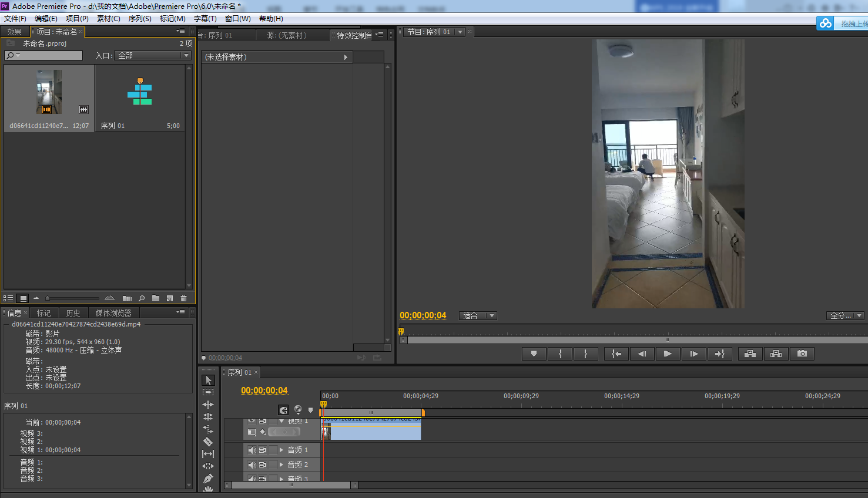Screen dimensions: 868x498
Task: Open the 序列(S) menu
Action: [x=140, y=19]
